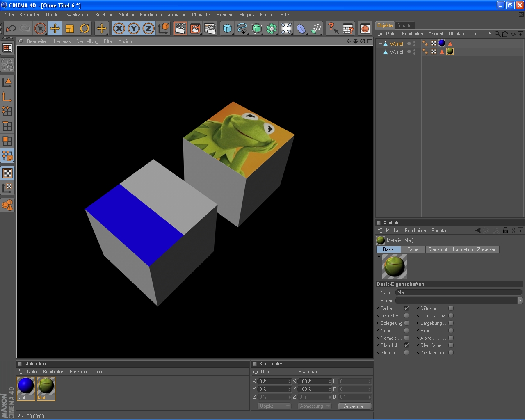Enable the Leuchten channel checkbox
Image resolution: width=525 pixels, height=420 pixels.
(x=406, y=316)
